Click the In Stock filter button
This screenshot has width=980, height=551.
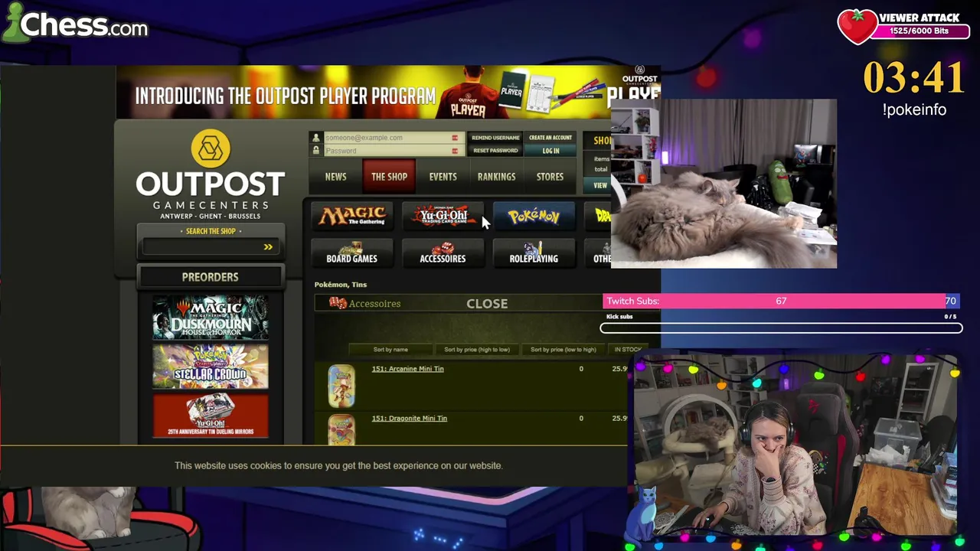tap(627, 350)
